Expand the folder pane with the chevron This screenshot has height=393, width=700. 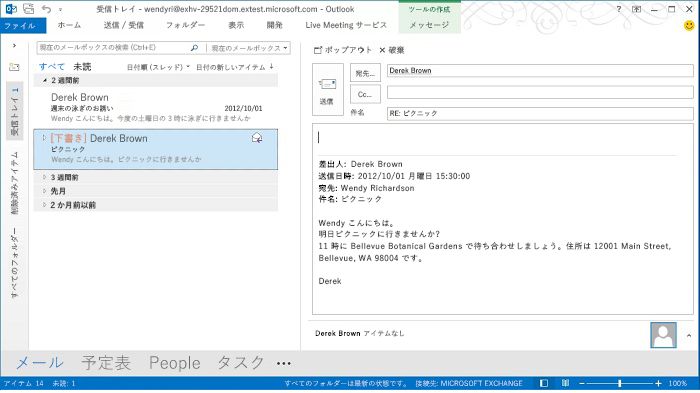14,46
